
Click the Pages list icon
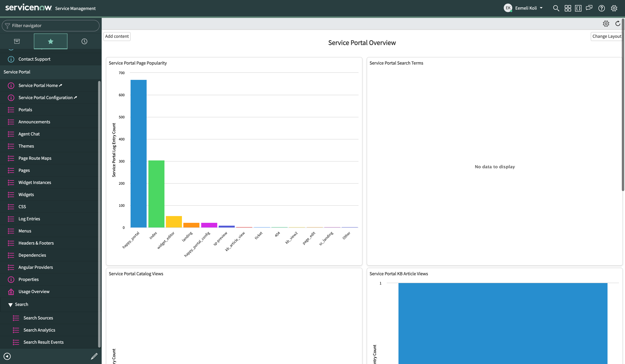tap(11, 170)
